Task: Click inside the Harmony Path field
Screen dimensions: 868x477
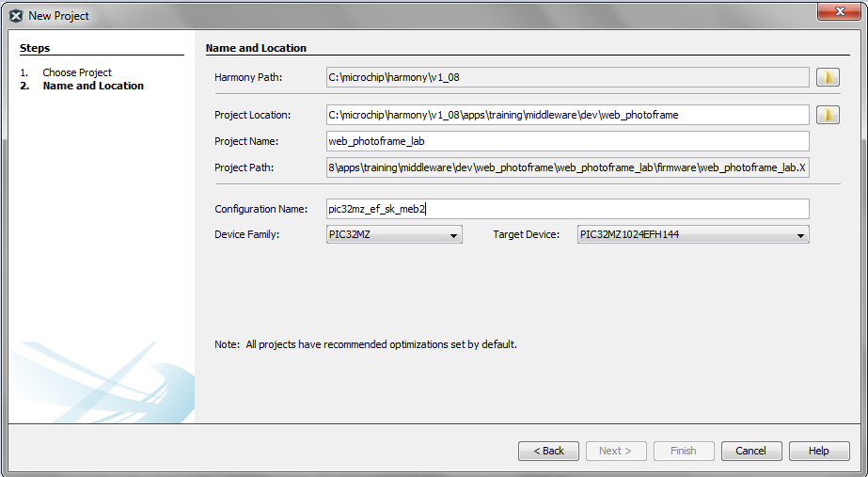Action: coord(566,77)
